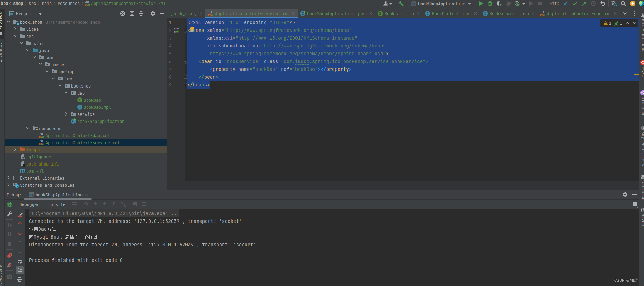Screen dimensions: 644x286
Task: Open Search Everywhere magnifier icon
Action: [x=623, y=4]
